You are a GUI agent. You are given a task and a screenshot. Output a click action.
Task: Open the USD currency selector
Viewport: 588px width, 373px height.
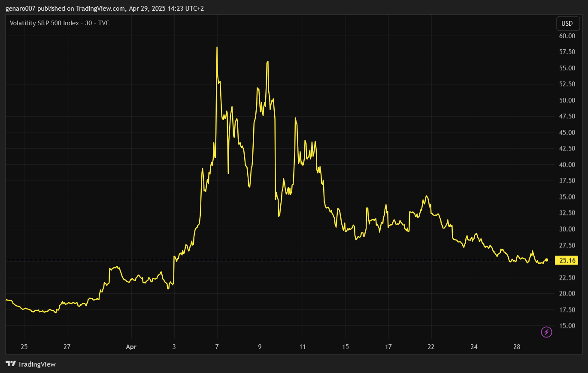pos(567,24)
